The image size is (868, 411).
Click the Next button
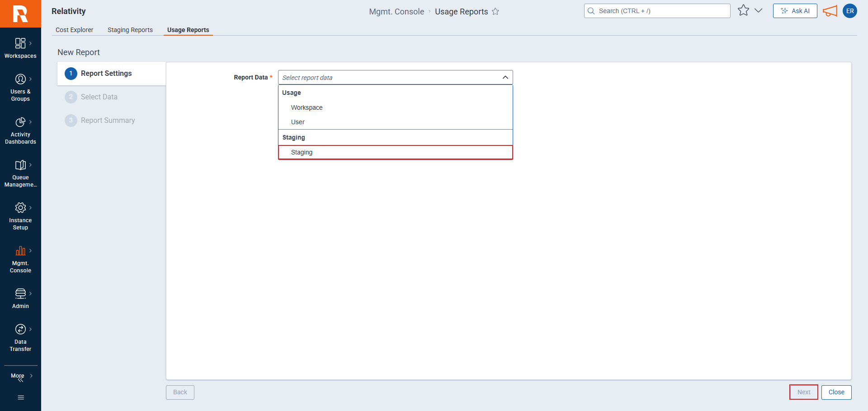click(804, 392)
